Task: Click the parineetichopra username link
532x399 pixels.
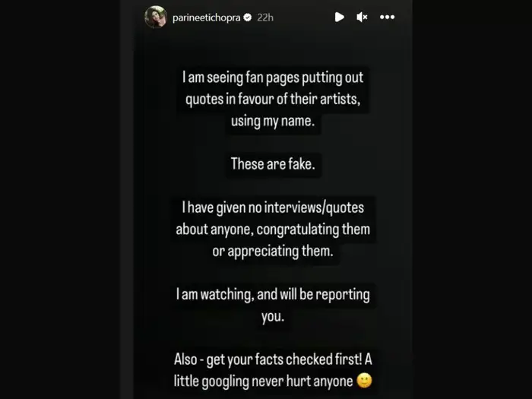Action: pyautogui.click(x=206, y=17)
